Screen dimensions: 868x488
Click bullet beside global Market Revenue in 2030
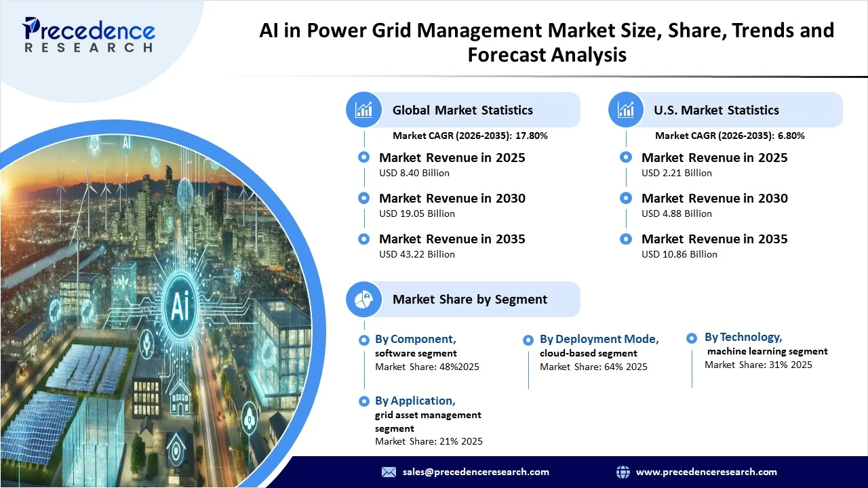point(364,198)
